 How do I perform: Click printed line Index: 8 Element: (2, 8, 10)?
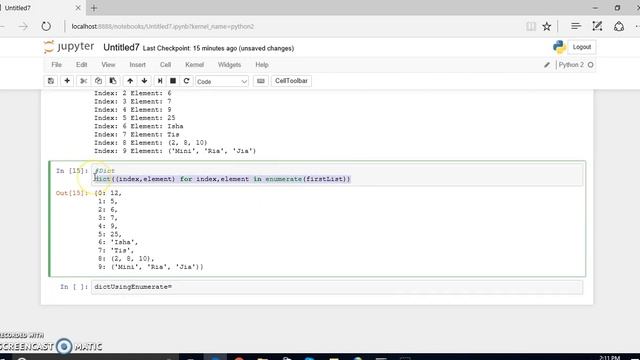pos(151,143)
